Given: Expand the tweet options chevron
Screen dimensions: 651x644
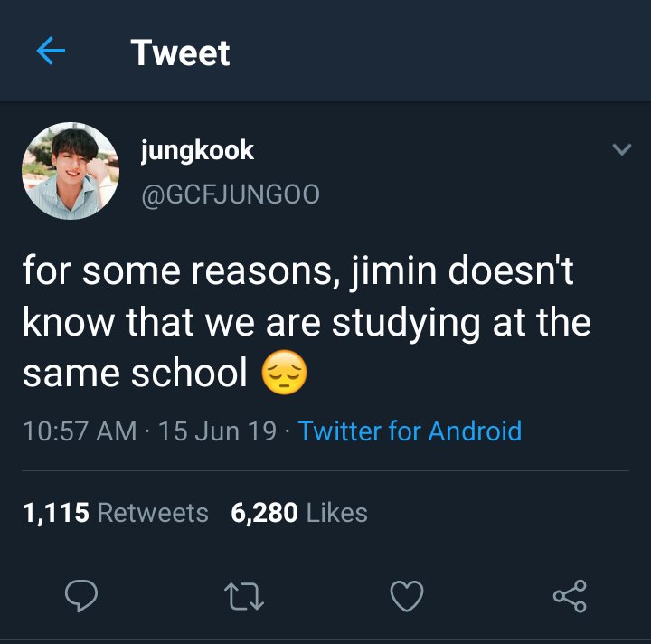Looking at the screenshot, I should (622, 149).
